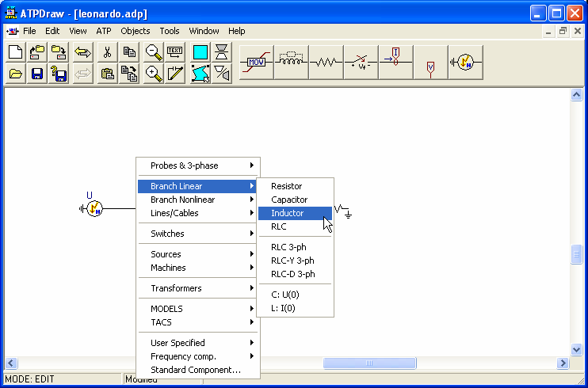Click the horizontal scrollbar thumb
The image size is (588, 388).
[x=369, y=363]
